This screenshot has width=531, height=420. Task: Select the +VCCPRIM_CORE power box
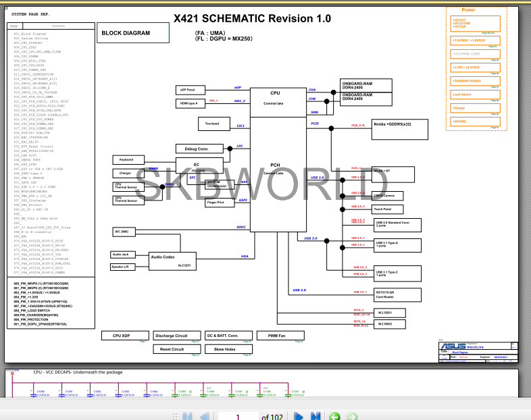(x=475, y=54)
